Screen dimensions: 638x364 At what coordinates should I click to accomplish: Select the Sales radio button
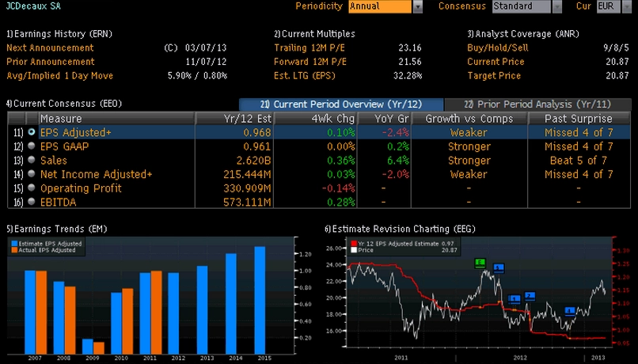click(32, 160)
